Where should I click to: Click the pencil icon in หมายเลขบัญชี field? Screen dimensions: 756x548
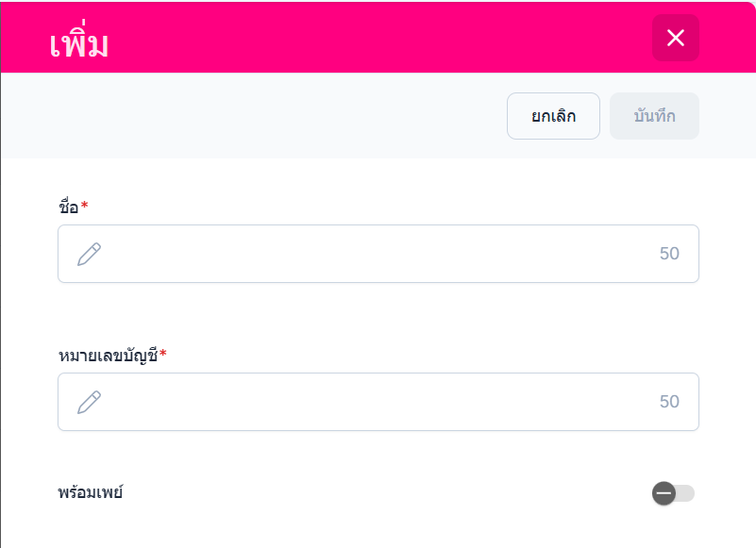(x=89, y=402)
